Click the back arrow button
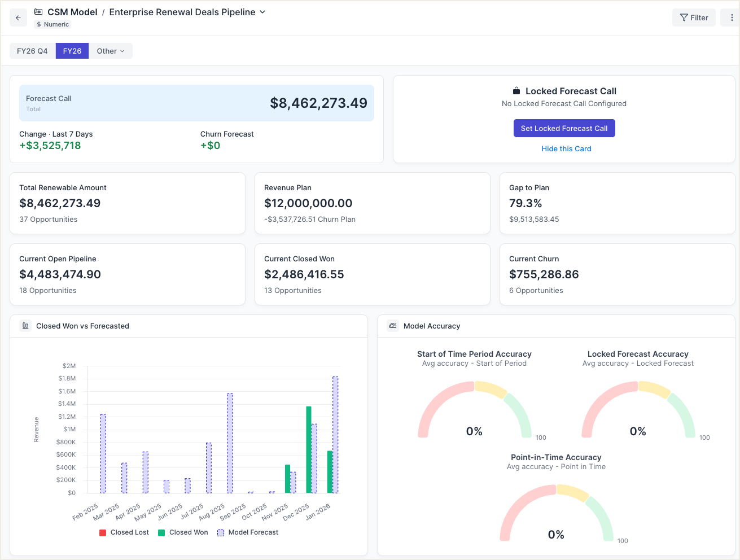This screenshot has height=560, width=740. pos(18,17)
